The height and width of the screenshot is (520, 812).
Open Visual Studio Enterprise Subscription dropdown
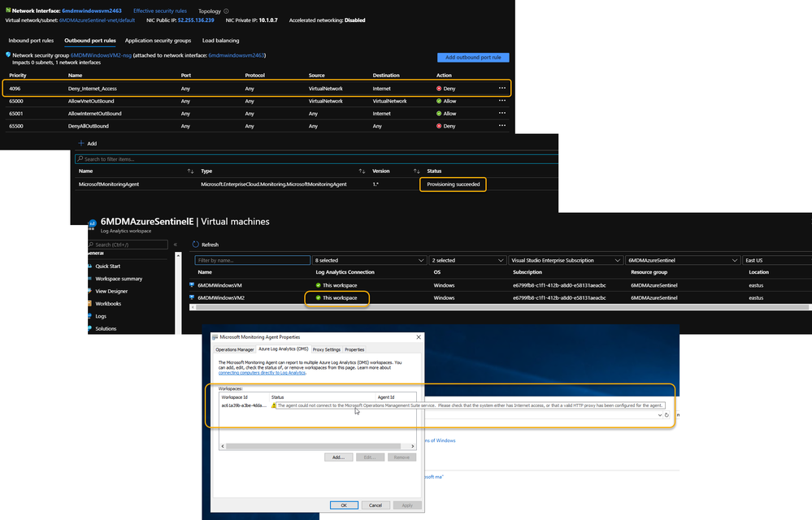point(566,260)
